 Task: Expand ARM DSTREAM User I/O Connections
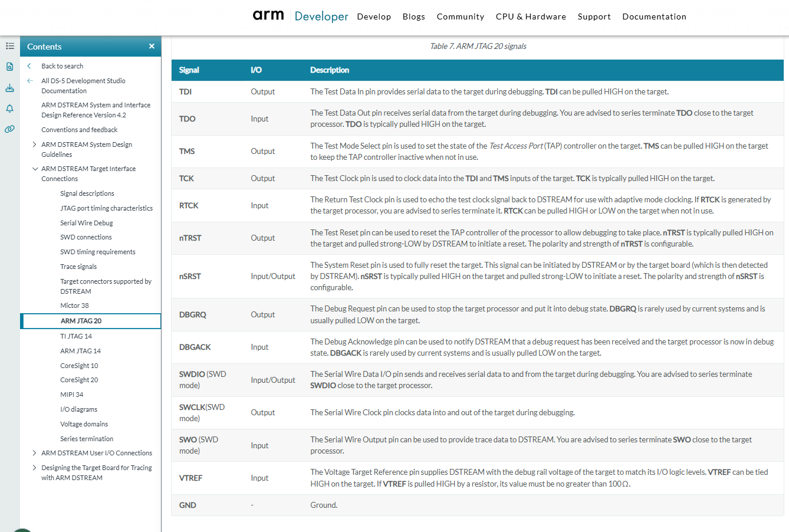click(x=34, y=453)
